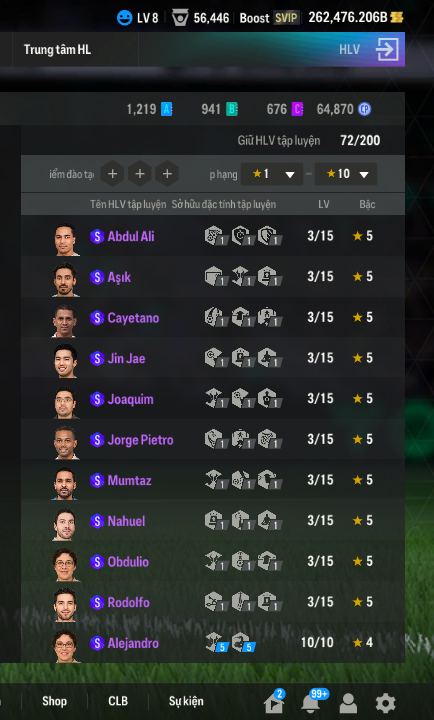The image size is (434, 720).
Task: Click the blue smiley face level icon
Action: [124, 18]
